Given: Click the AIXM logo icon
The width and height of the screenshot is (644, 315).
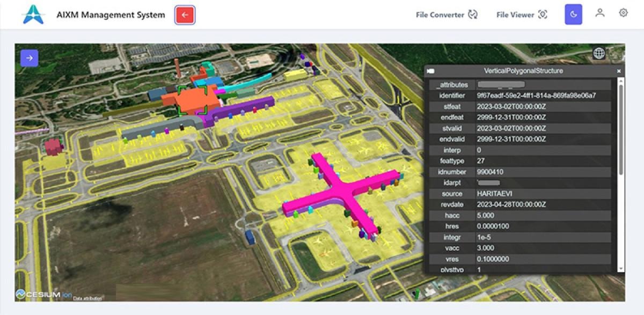Looking at the screenshot, I should pyautogui.click(x=33, y=14).
